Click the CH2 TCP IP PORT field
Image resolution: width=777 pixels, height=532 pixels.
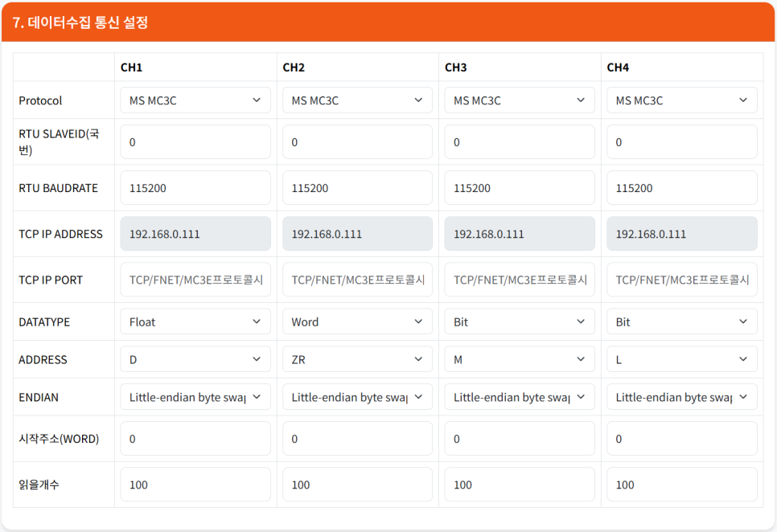click(357, 280)
